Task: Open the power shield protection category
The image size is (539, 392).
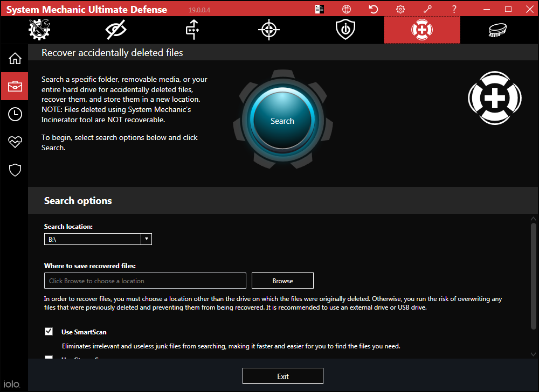Action: 345,30
